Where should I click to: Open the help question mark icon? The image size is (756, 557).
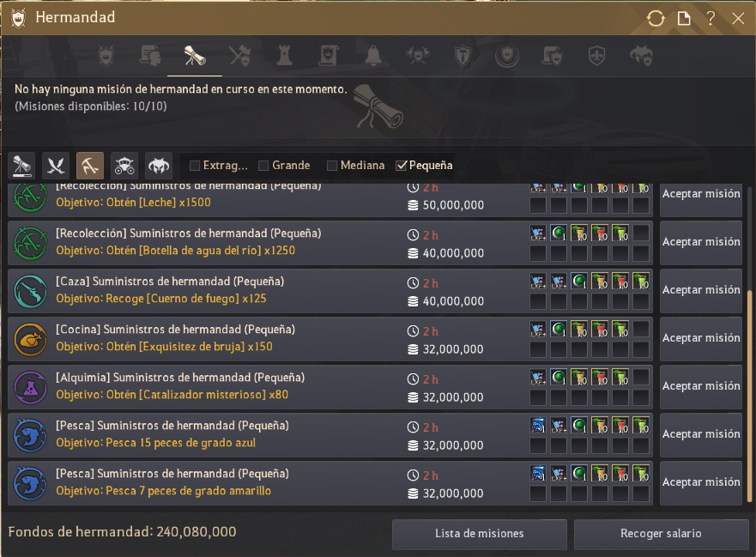tap(711, 18)
